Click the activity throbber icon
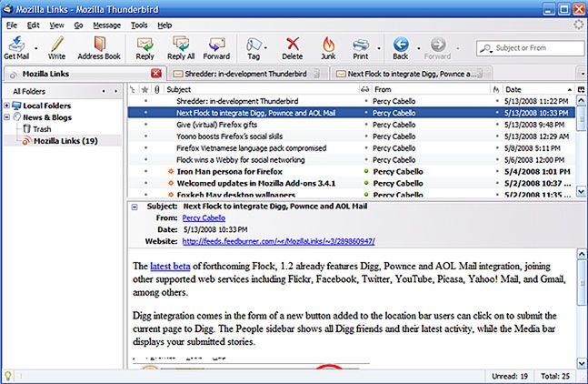Image resolution: width=588 pixels, height=384 pixels. tap(580, 25)
